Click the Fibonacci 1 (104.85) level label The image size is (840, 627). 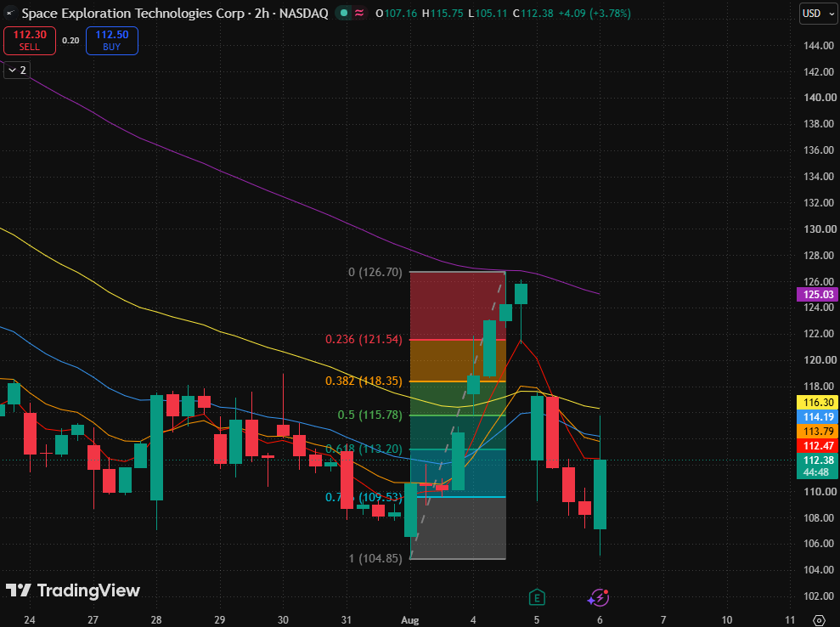[375, 558]
